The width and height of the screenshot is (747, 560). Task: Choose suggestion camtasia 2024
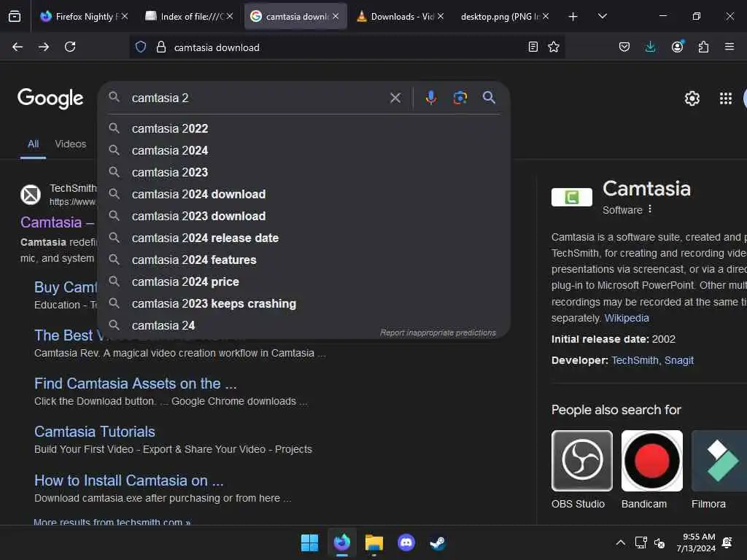coord(304,150)
